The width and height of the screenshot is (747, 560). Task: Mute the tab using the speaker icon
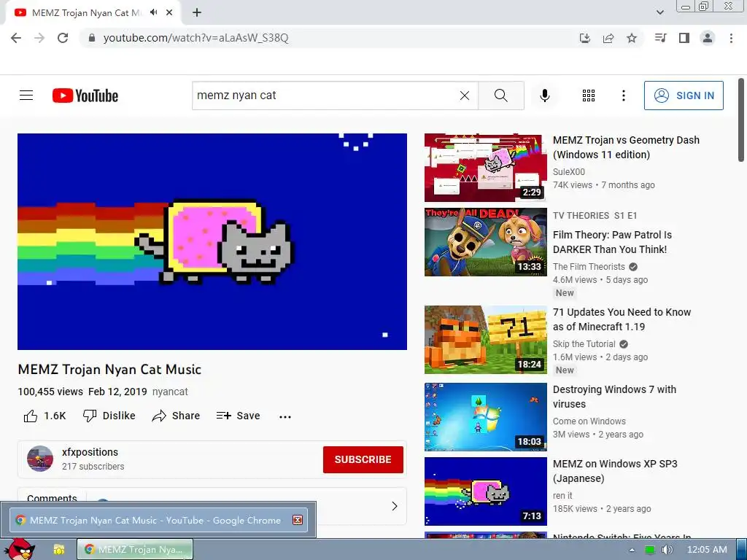pos(153,12)
